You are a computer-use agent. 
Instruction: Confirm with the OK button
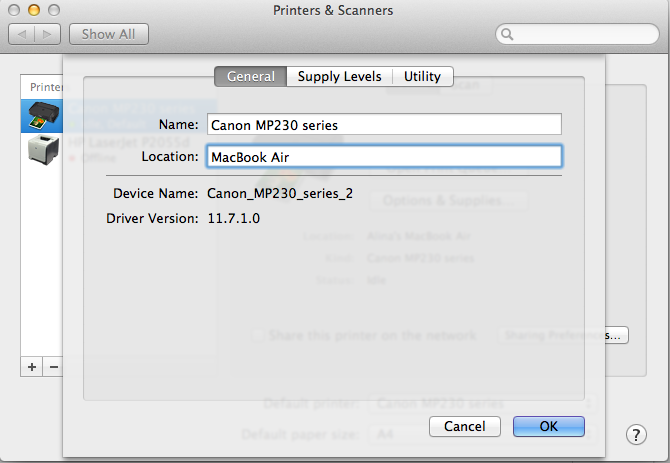click(549, 426)
